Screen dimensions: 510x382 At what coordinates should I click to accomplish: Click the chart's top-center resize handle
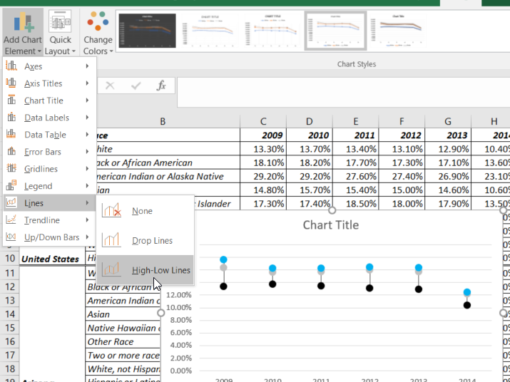[x=332, y=210]
